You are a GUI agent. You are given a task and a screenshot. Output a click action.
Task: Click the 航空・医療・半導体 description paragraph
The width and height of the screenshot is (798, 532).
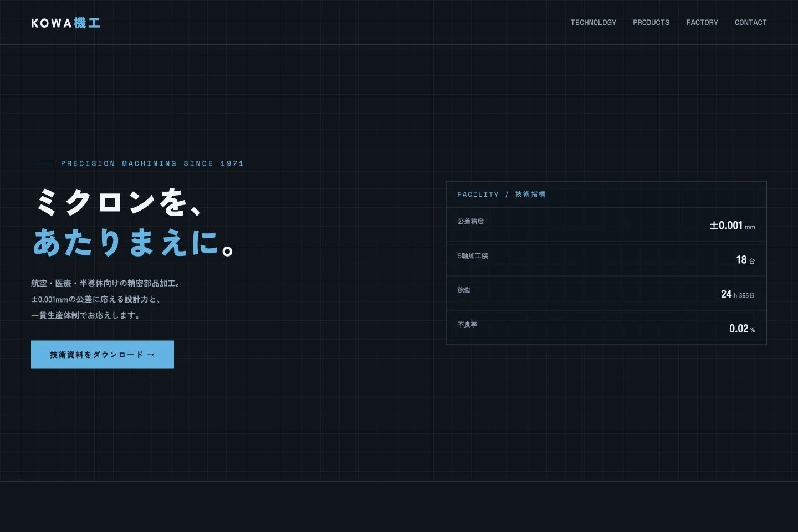point(106,299)
